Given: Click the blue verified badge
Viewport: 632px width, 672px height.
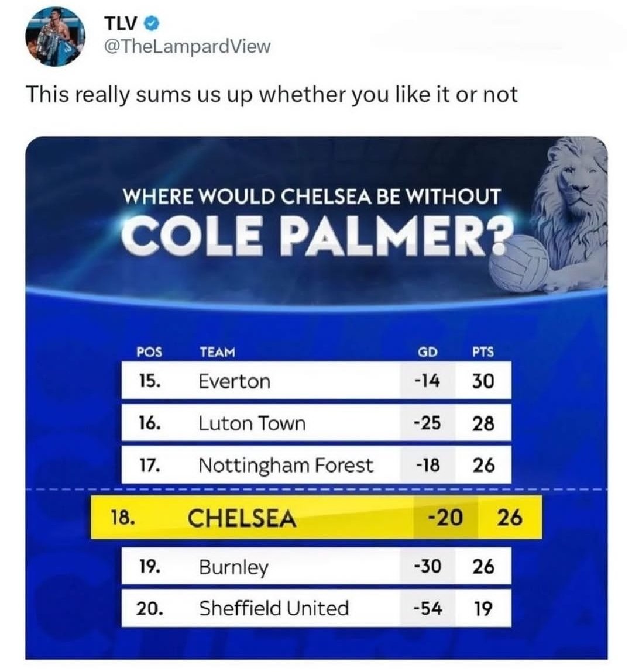Looking at the screenshot, I should 153,25.
